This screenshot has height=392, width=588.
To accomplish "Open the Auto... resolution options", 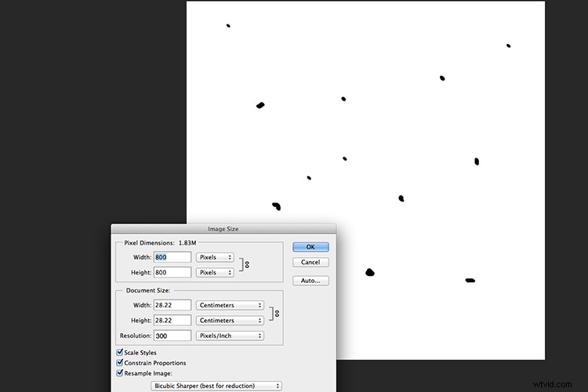I will click(310, 281).
